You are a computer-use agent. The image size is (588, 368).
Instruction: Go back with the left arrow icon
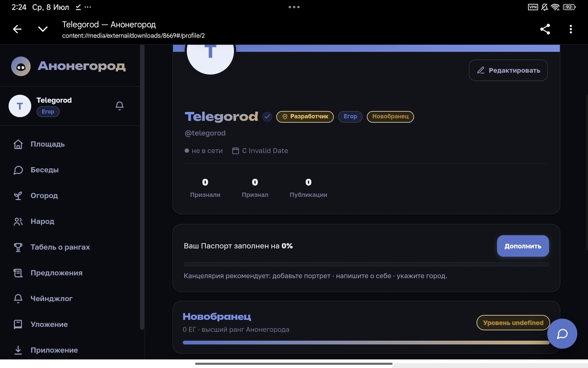pyautogui.click(x=17, y=29)
